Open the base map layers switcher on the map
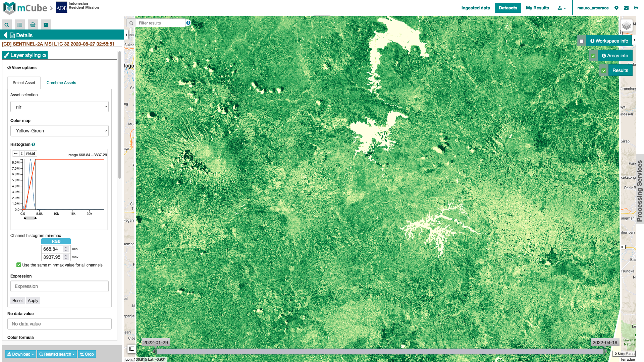644x362 pixels. pos(626,25)
